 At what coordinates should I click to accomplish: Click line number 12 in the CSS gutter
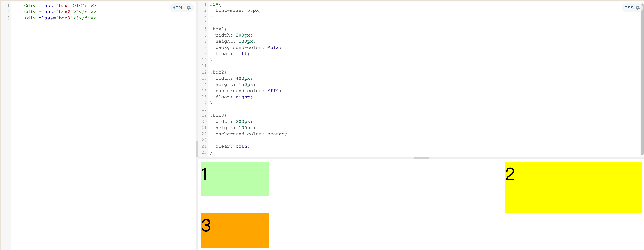(x=204, y=72)
